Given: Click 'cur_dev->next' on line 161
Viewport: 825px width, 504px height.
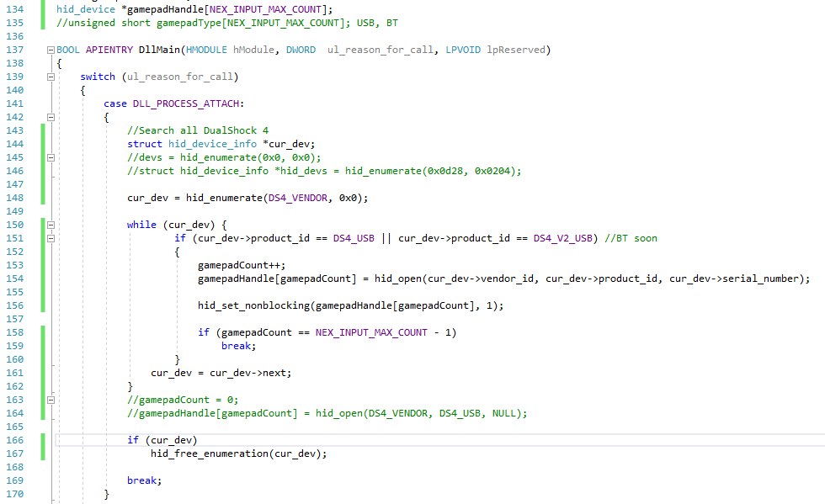Looking at the screenshot, I should (x=251, y=373).
